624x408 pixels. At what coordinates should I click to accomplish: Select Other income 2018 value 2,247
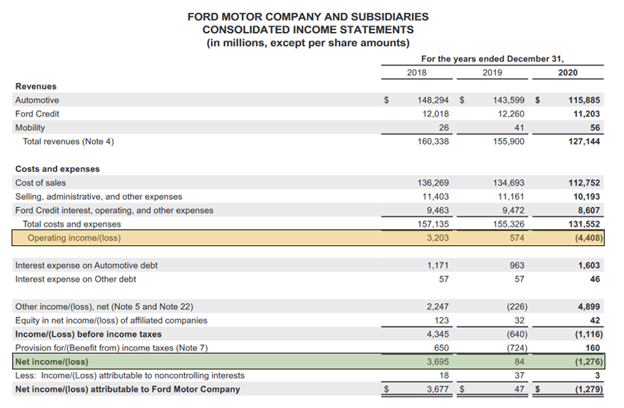pyautogui.click(x=438, y=307)
